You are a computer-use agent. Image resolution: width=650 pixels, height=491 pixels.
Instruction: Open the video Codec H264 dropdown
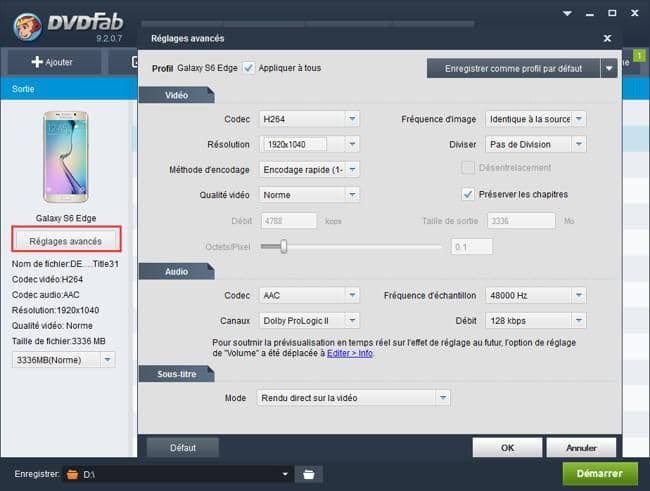click(309, 119)
